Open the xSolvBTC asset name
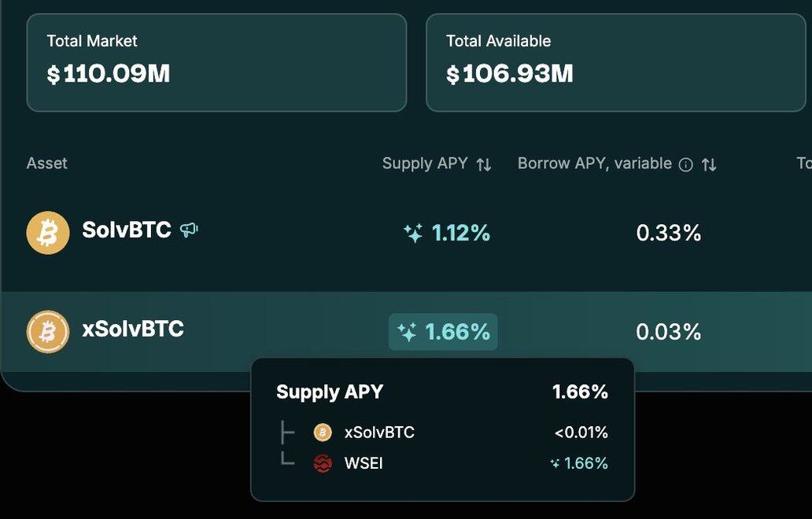812x519 pixels. [133, 329]
